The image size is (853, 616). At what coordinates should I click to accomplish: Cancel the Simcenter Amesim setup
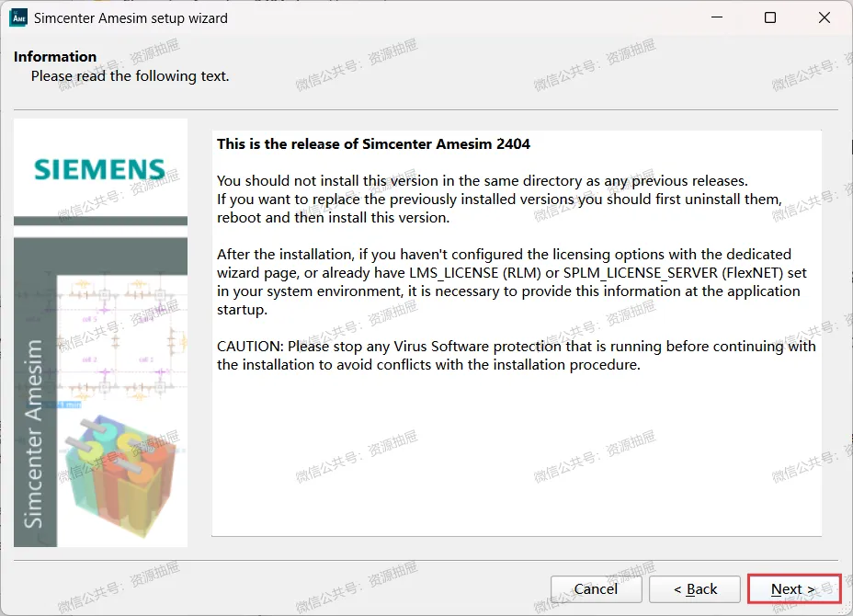click(597, 588)
